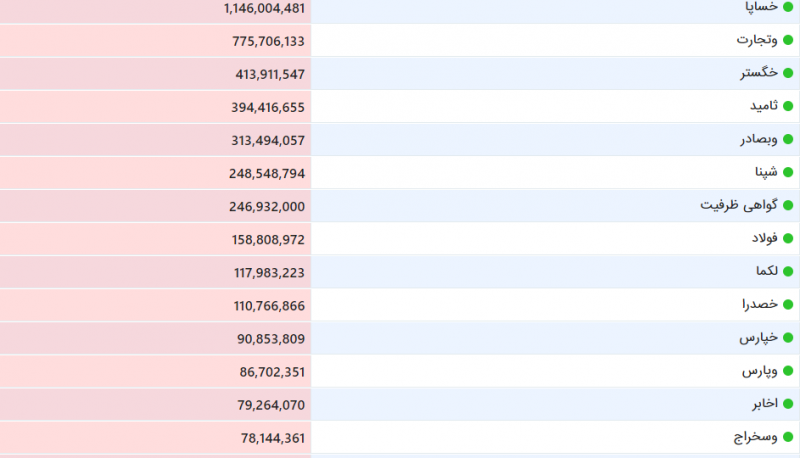Image resolution: width=800 pixels, height=458 pixels.
Task: Open the لکما symbol link
Action: click(767, 271)
